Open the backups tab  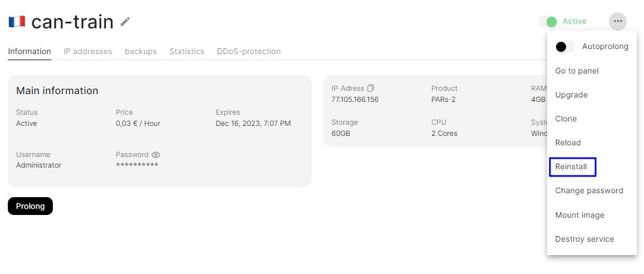pyautogui.click(x=141, y=51)
